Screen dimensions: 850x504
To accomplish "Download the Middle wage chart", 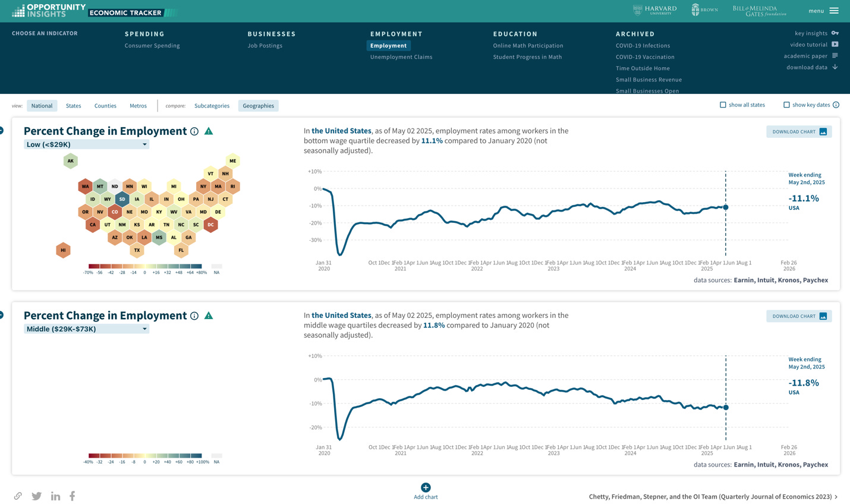I will tap(799, 316).
